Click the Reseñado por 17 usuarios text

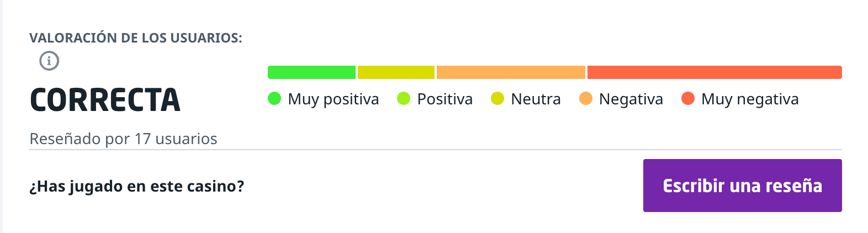tap(123, 139)
